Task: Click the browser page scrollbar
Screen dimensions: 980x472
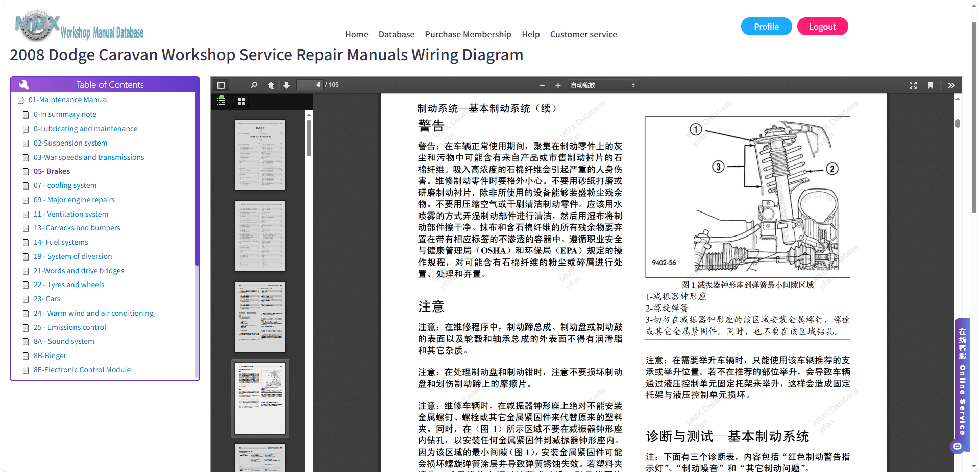Action: tap(974, 117)
